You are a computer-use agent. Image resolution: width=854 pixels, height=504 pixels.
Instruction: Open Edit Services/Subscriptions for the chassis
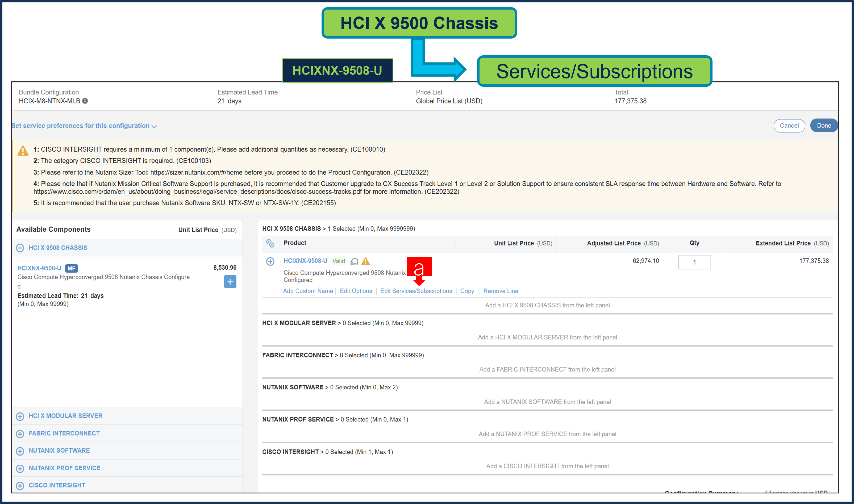tap(416, 291)
